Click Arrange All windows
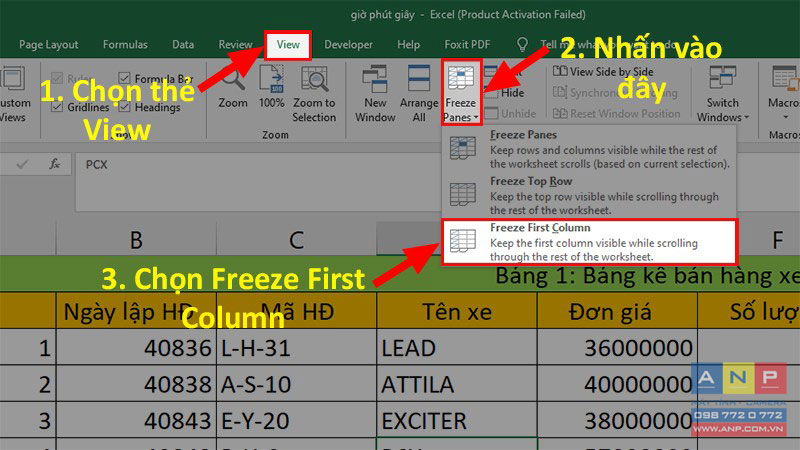This screenshot has height=450, width=800. (419, 94)
